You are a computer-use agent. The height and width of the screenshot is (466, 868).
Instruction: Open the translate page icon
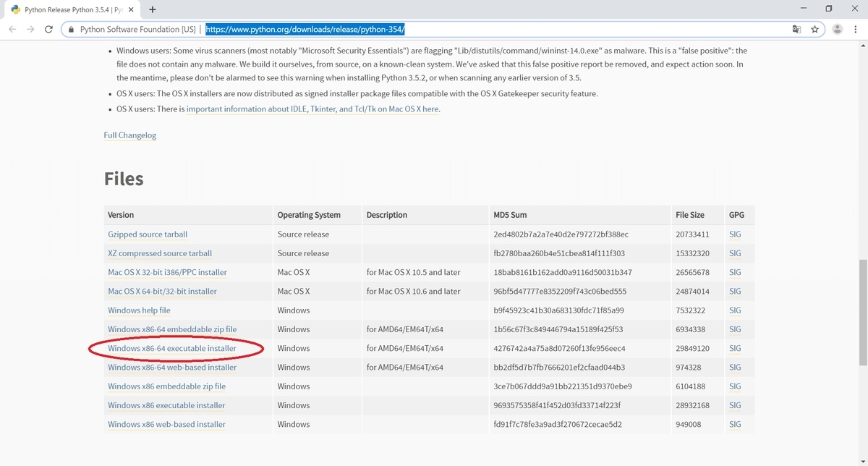pyautogui.click(x=796, y=29)
